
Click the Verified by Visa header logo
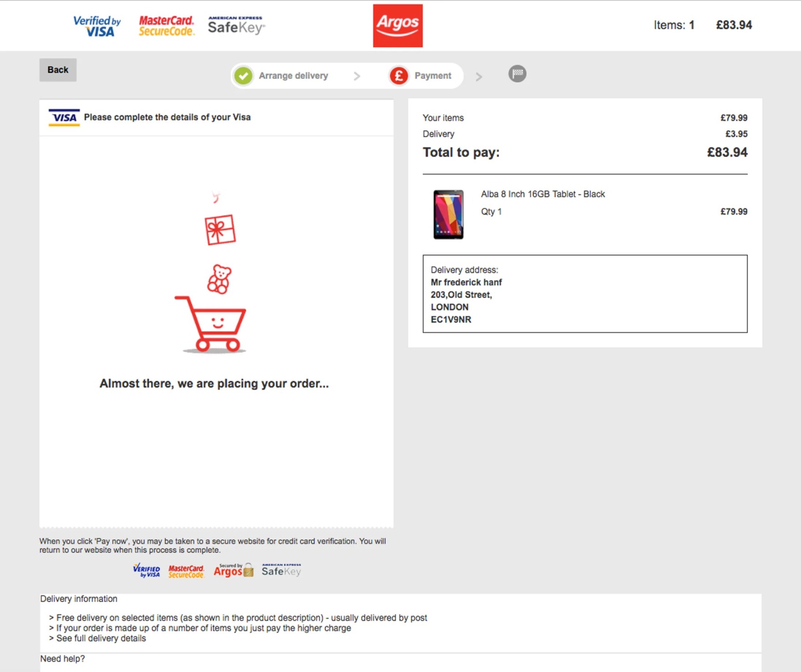(97, 26)
